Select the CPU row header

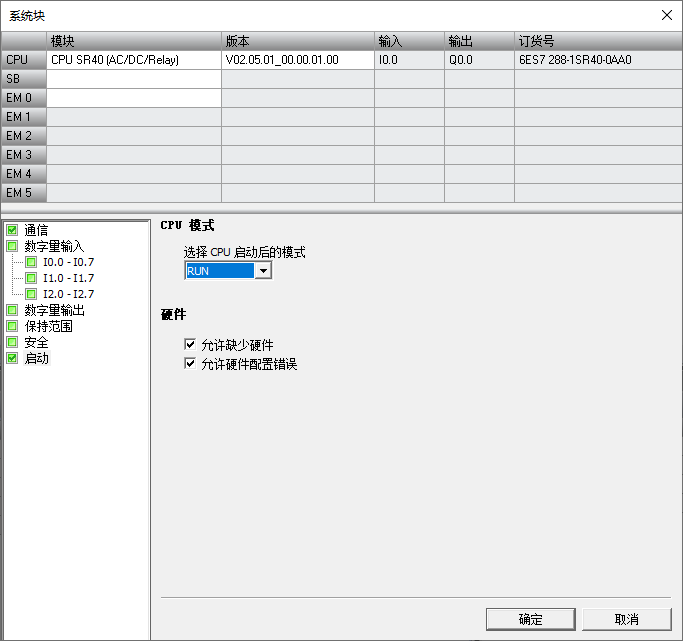click(x=24, y=60)
